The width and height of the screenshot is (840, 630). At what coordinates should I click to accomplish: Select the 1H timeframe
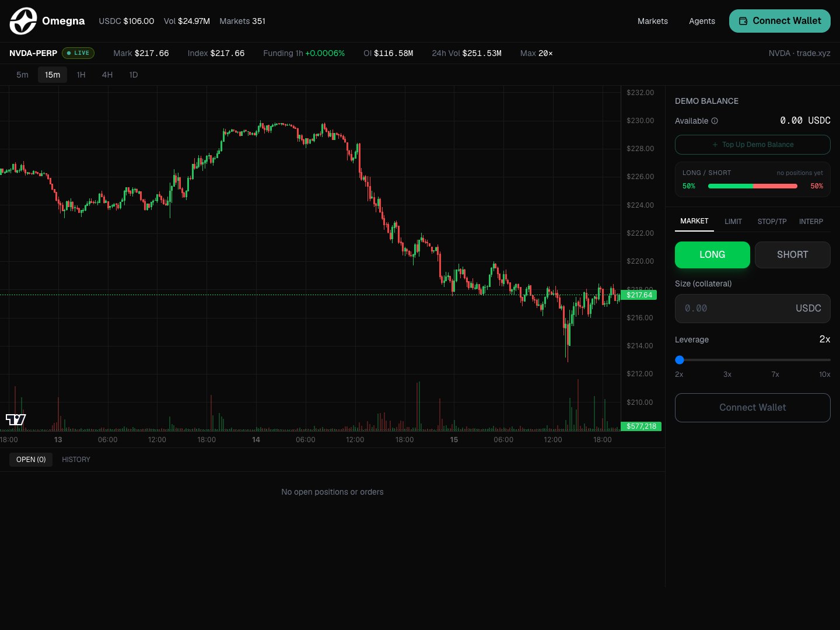pyautogui.click(x=81, y=75)
